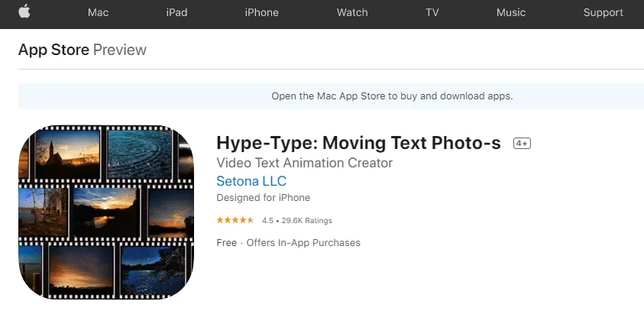Click the orange star rating icons
The height and width of the screenshot is (311, 644).
pyautogui.click(x=235, y=221)
